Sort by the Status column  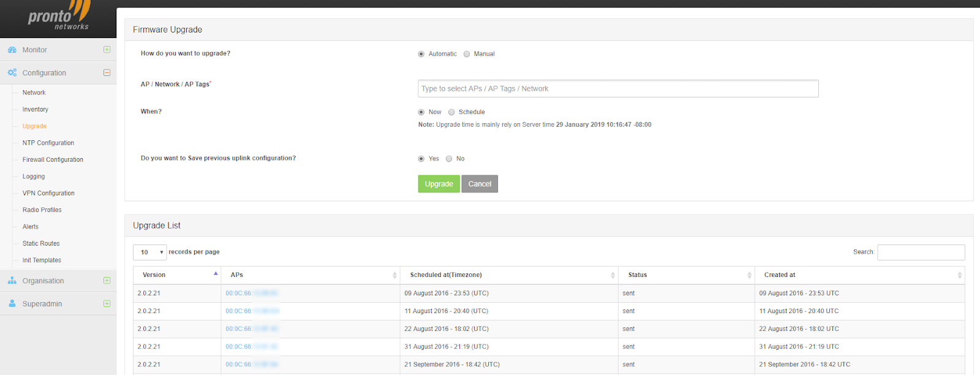(x=687, y=275)
